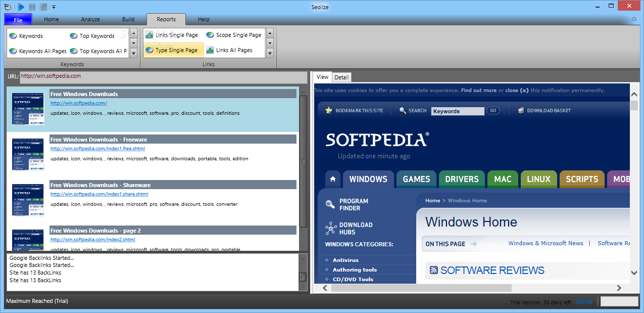
Task: Expand the Keywords gallery list
Action: [134, 53]
